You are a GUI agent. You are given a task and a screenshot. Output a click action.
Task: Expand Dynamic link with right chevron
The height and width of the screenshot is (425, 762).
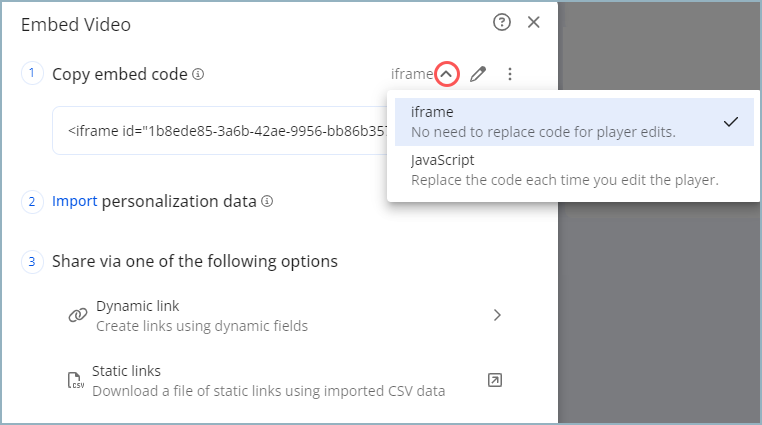click(497, 315)
